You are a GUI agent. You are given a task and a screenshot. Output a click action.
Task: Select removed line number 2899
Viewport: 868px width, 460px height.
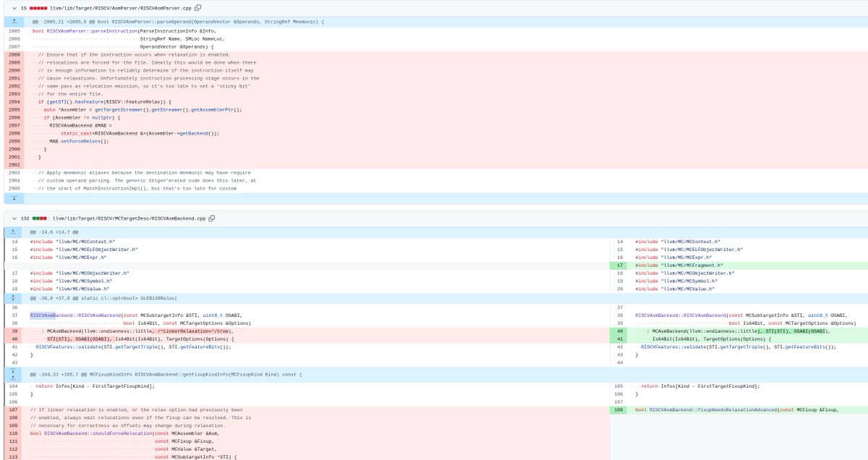coord(14,141)
